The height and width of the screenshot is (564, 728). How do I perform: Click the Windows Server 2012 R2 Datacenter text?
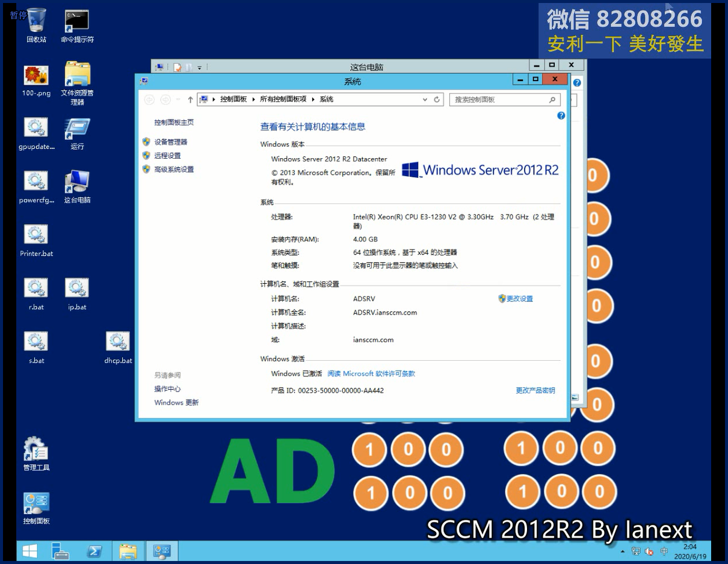(x=329, y=159)
